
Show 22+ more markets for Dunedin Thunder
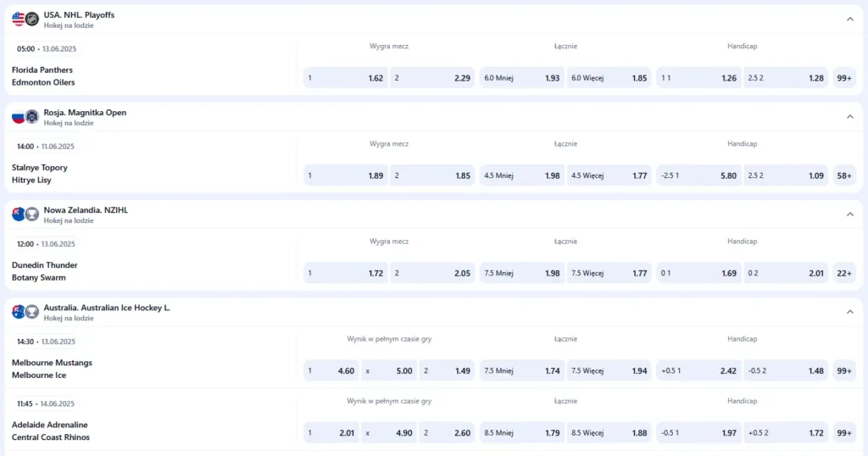point(844,273)
